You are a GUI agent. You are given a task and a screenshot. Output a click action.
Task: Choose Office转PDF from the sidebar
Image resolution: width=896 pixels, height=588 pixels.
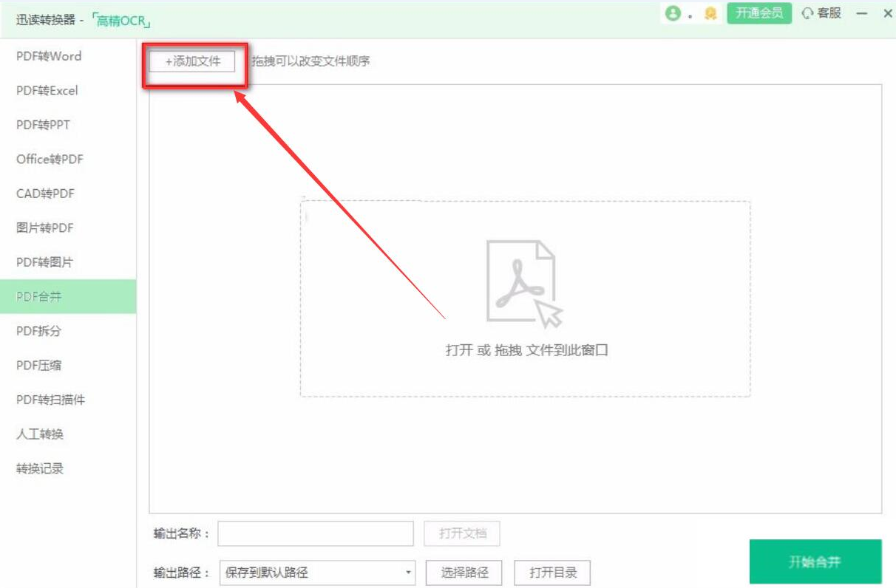50,159
